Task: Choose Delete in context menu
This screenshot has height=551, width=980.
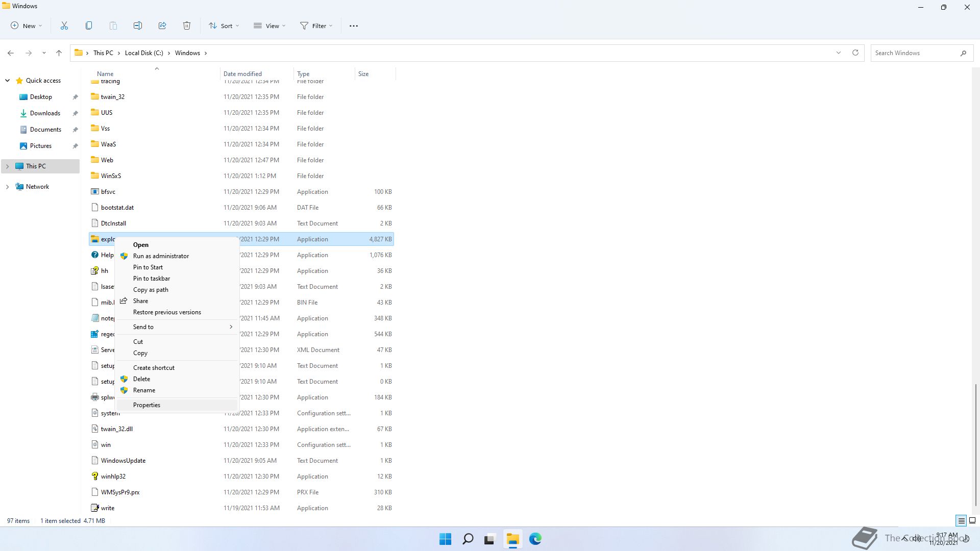Action: click(177, 379)
